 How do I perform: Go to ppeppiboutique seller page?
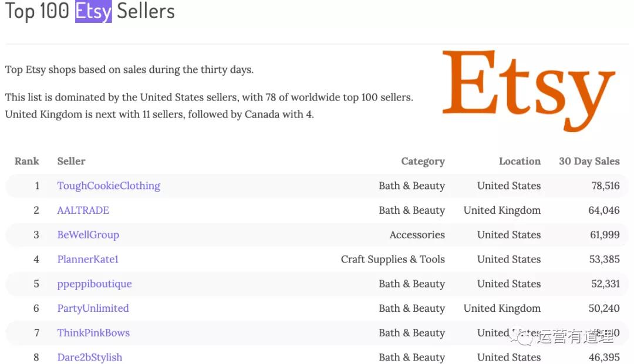tap(95, 284)
